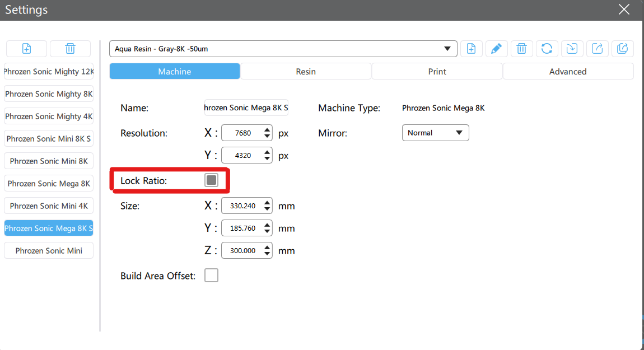Toggle the Lock Ratio checkbox
The height and width of the screenshot is (350, 644).
pos(211,180)
